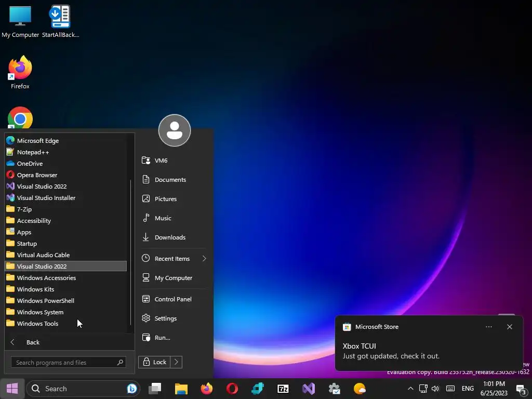Focus the Search programs and files box
The height and width of the screenshot is (399, 532).
[x=68, y=362]
